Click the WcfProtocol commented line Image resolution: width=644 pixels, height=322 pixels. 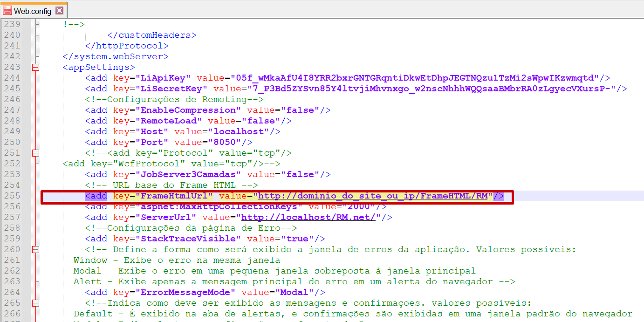tap(171, 164)
